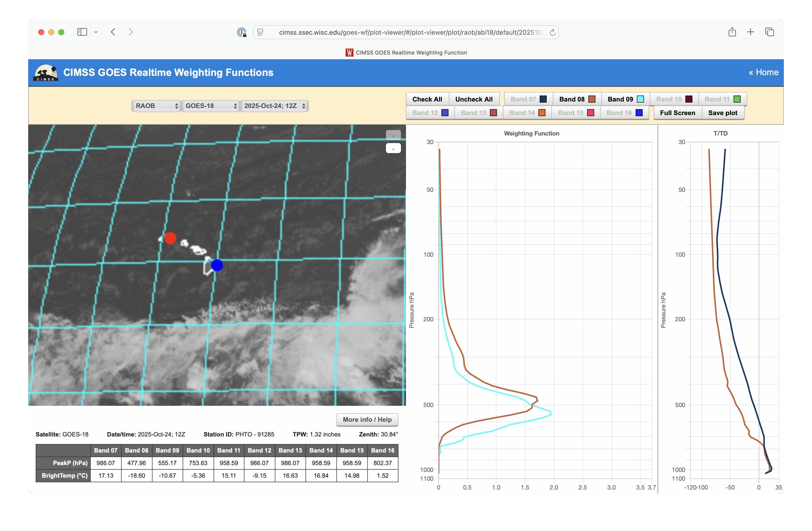The image size is (812, 531).
Task: Show the tab overview icon
Action: [x=769, y=32]
